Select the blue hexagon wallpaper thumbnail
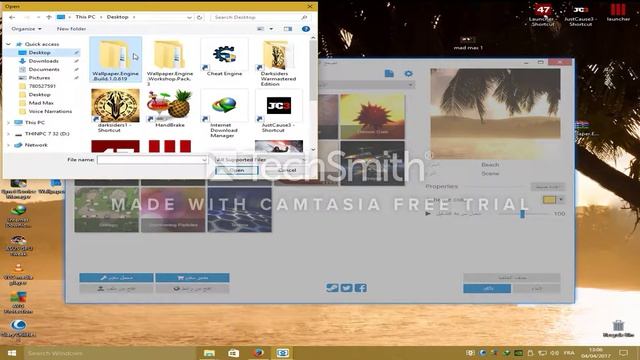The height and width of the screenshot is (360, 640). coord(240,210)
